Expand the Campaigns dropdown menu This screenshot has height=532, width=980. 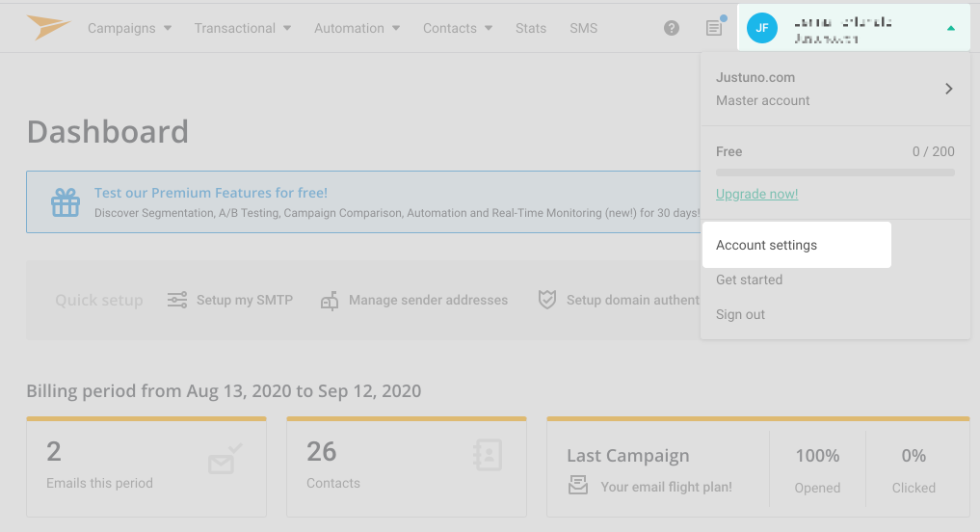click(130, 28)
